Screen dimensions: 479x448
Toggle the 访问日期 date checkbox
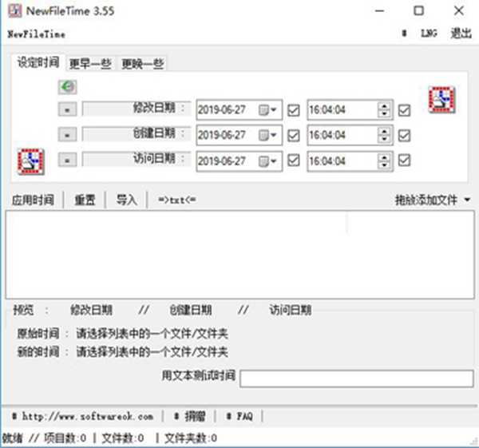point(294,161)
